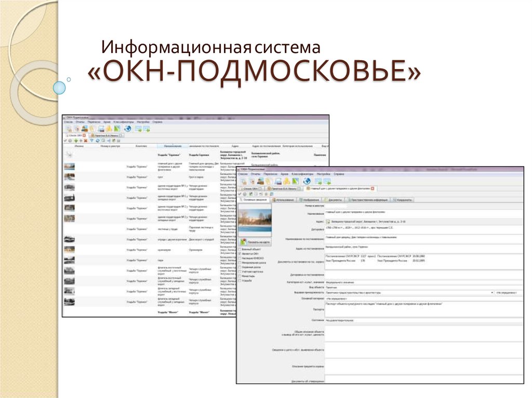Switch to Пространственная информация tab

[368, 200]
